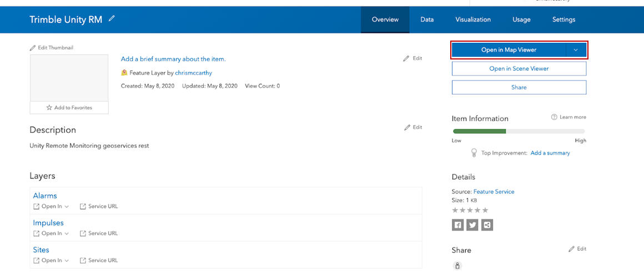Go to the Visualization tab

coord(473,19)
